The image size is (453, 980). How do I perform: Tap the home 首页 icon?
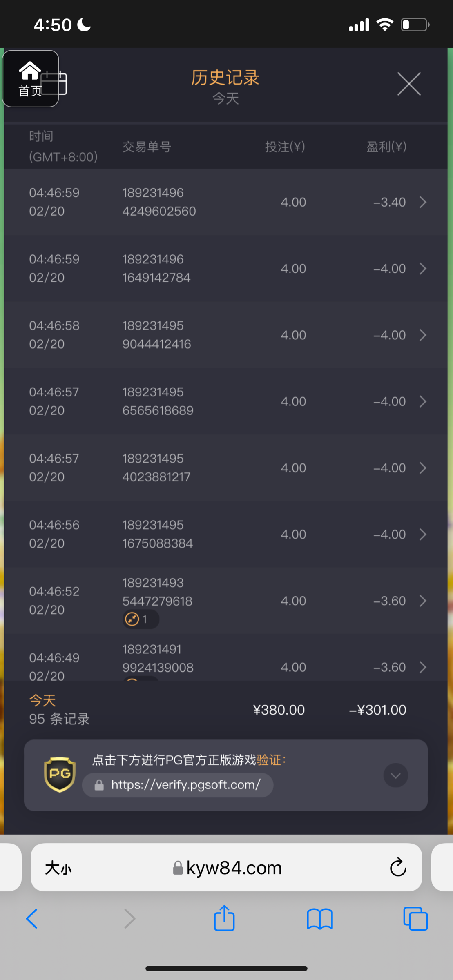[30, 78]
